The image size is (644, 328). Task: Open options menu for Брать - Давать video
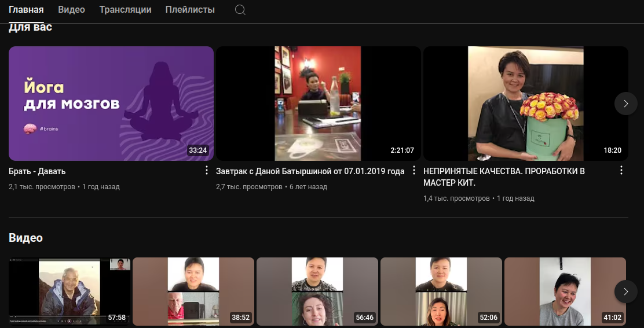[x=207, y=171]
